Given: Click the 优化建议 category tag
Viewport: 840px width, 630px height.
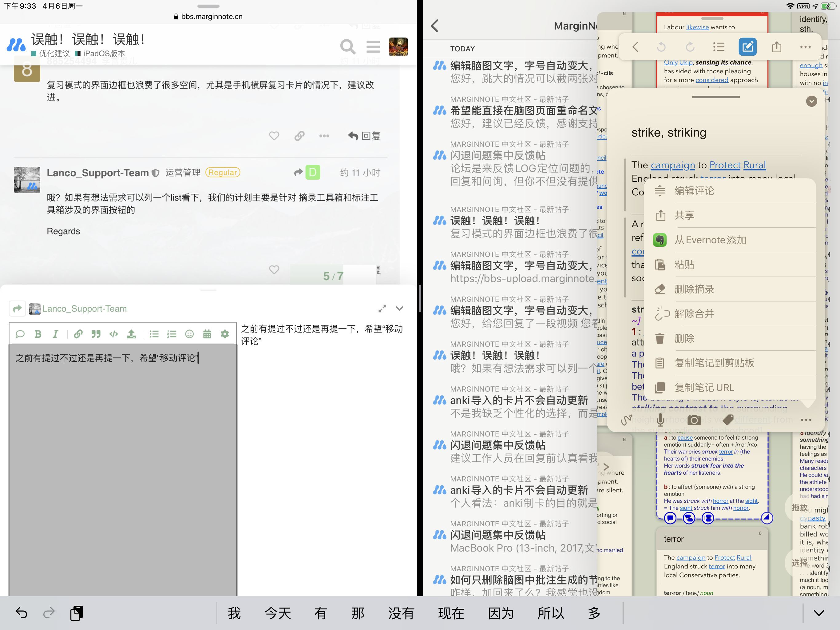Looking at the screenshot, I should pyautogui.click(x=50, y=54).
